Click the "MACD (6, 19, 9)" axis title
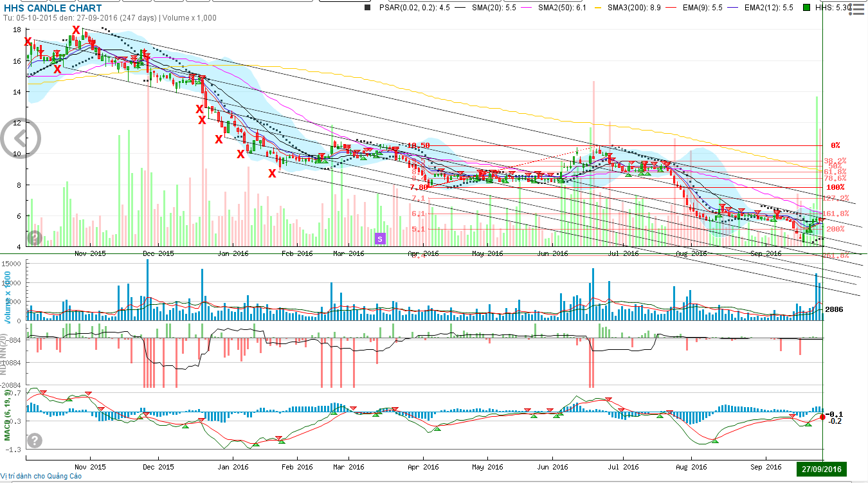Viewport: 868px width, 483px height. [x=7, y=415]
